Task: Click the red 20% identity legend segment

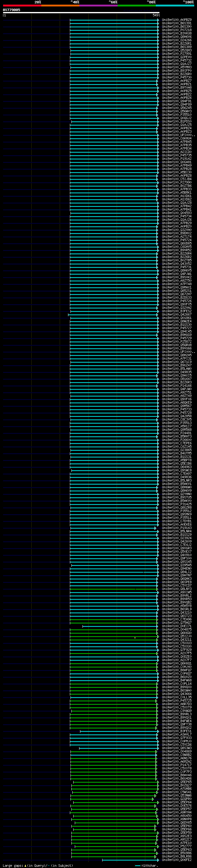Action: tap(22, 6)
